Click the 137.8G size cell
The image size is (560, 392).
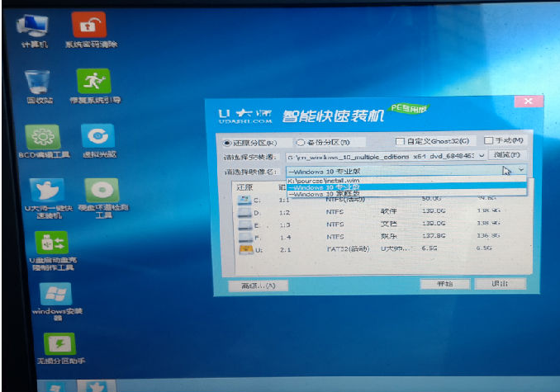[434, 236]
